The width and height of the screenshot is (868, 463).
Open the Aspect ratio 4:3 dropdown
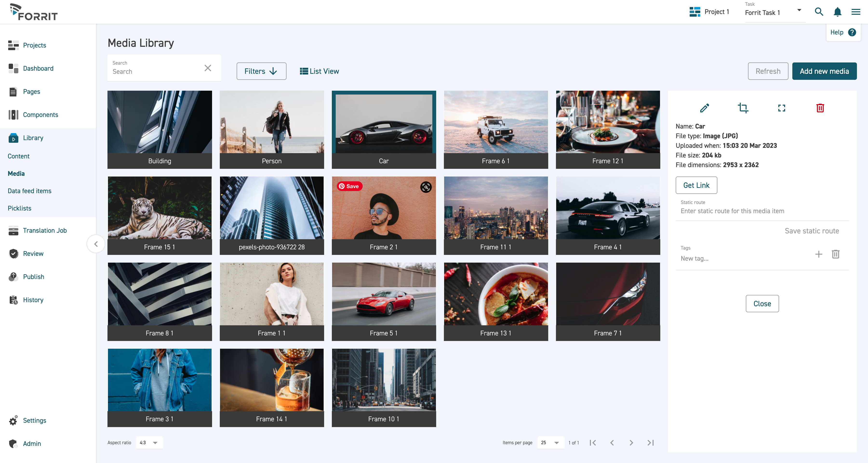(x=149, y=443)
